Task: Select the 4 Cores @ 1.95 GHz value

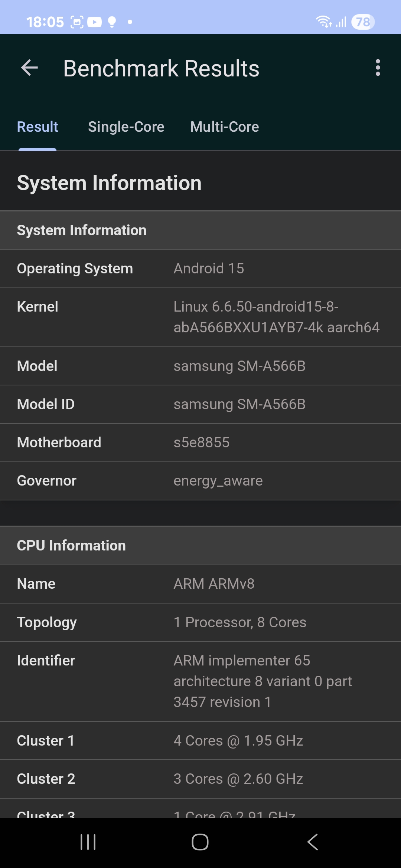Action: pyautogui.click(x=238, y=741)
